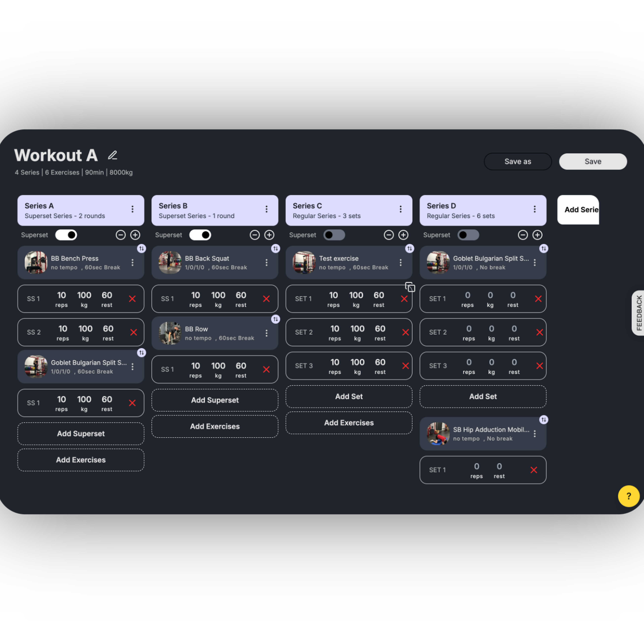
Task: Click the copy/duplicate icon on Series C set
Action: 411,287
